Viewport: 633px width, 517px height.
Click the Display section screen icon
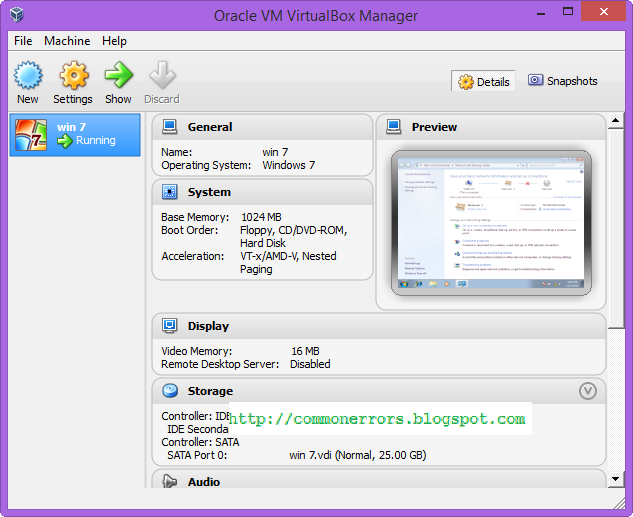click(170, 326)
